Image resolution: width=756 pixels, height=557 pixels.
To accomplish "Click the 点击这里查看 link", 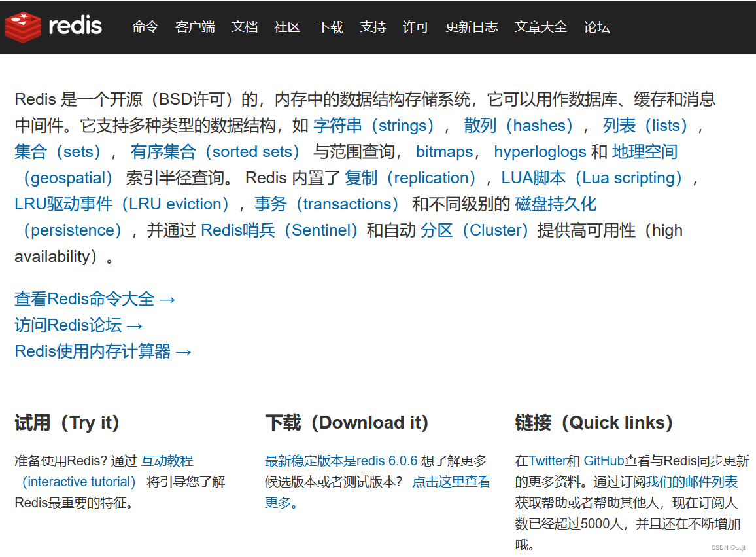I will point(451,482).
